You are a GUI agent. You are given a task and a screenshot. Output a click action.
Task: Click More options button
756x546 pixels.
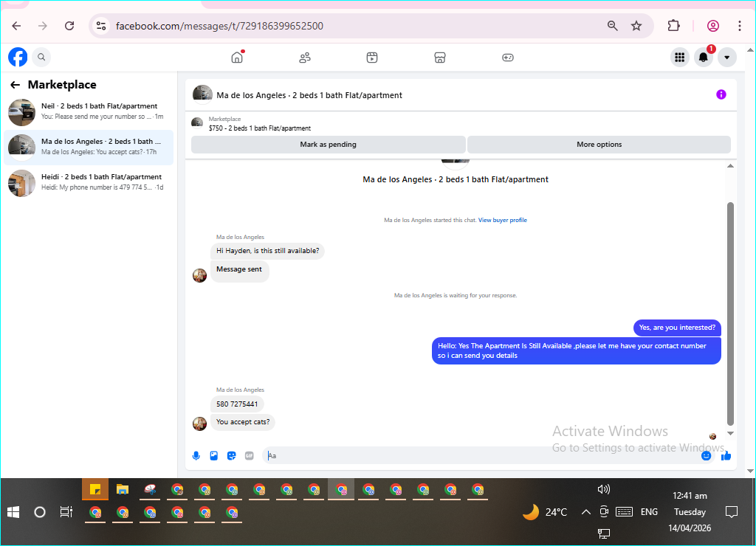[x=599, y=145]
